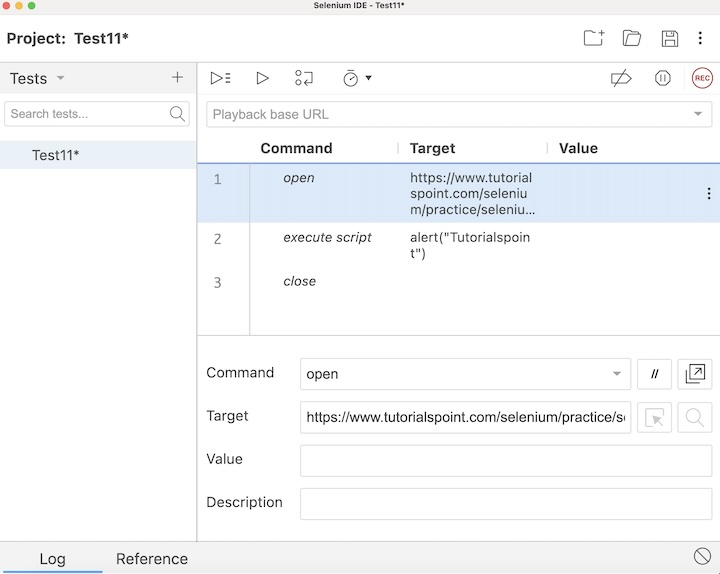Viewport: 720px width, 574px height.
Task: Clear the log with the bottom-right icon
Action: (702, 556)
